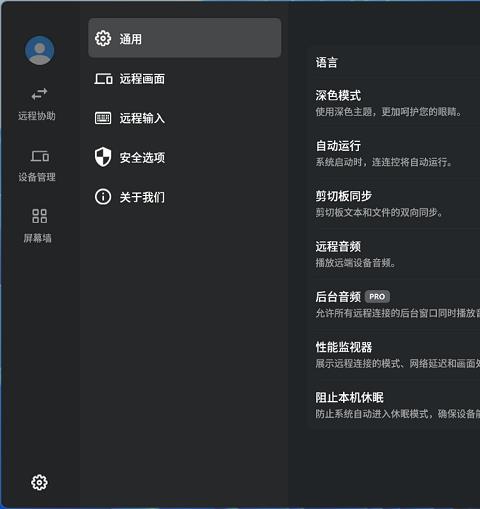Click the 远程协助 arrows icon
The width and height of the screenshot is (480, 509).
point(39,94)
